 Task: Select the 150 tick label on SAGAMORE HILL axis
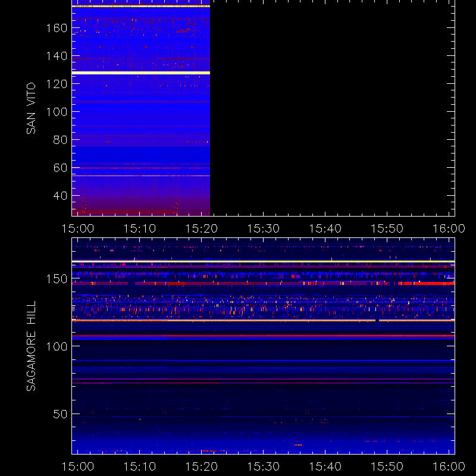57,279
